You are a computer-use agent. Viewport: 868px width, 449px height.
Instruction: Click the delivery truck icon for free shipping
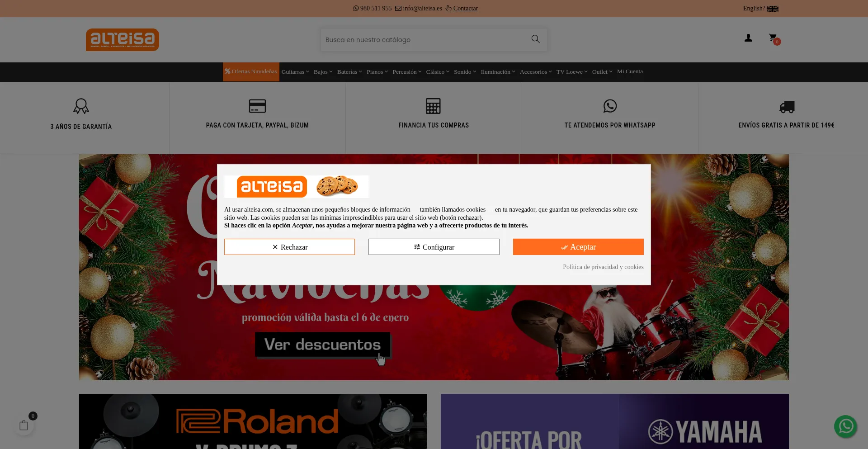point(786,106)
